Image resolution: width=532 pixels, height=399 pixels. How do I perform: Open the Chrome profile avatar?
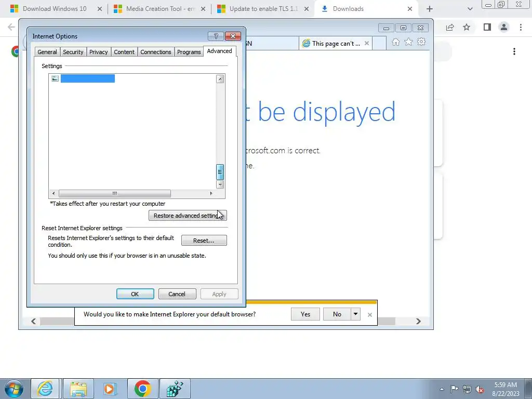(504, 27)
